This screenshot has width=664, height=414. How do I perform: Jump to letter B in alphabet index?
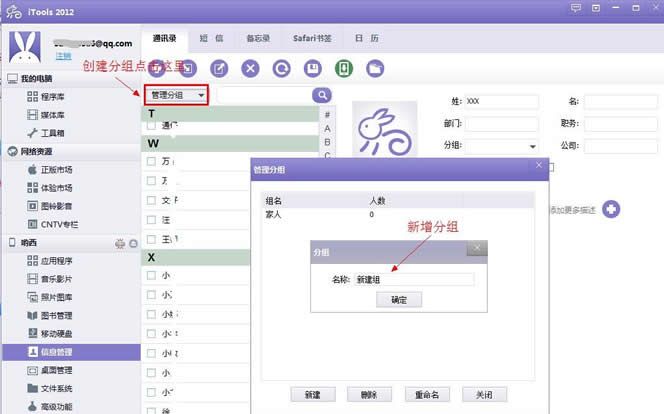327,142
